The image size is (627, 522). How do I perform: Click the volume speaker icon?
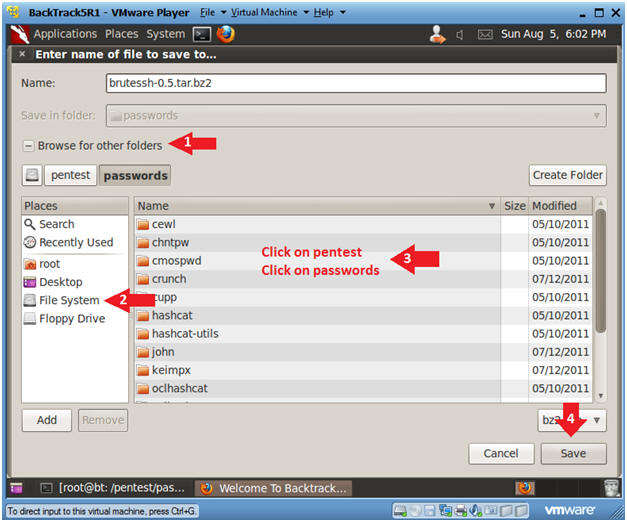460,35
